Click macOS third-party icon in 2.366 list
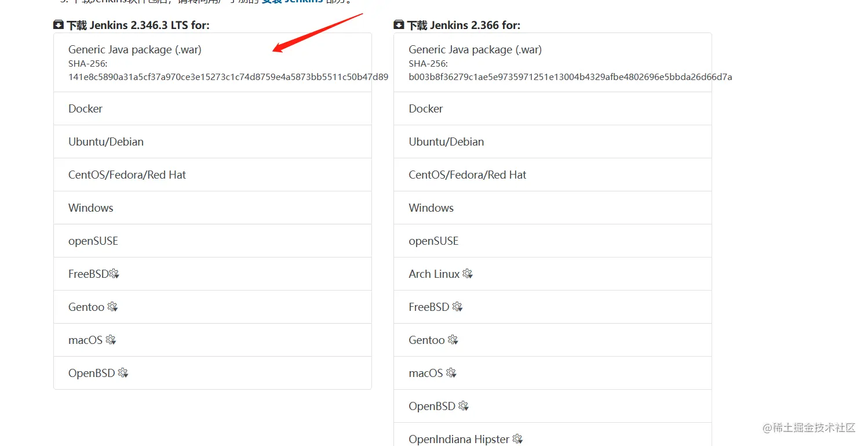 point(451,373)
